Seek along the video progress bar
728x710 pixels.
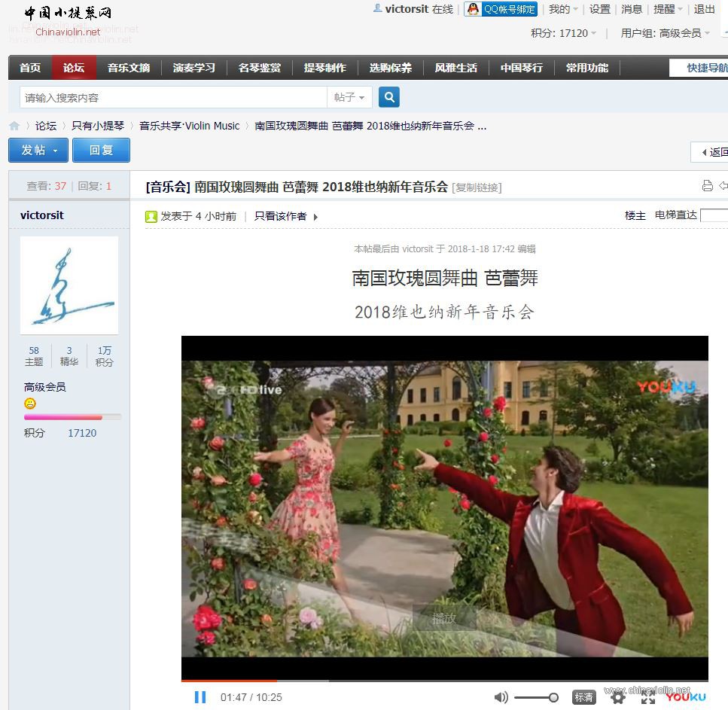[444, 681]
